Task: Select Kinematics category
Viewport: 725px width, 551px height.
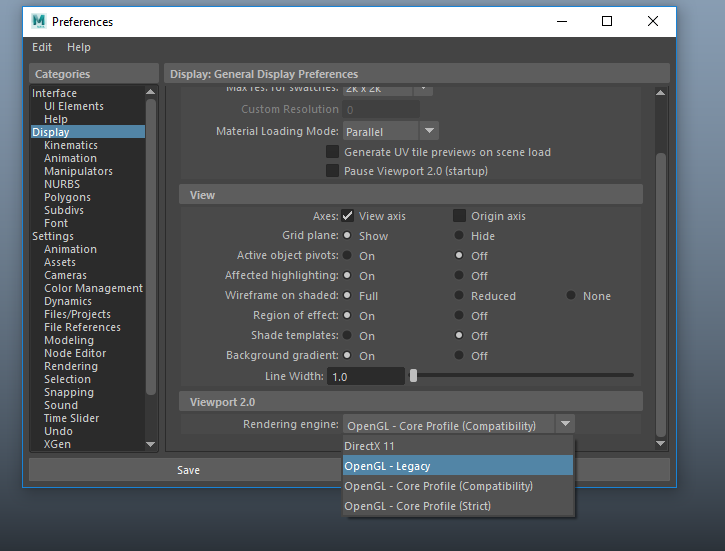Action: tap(71, 145)
